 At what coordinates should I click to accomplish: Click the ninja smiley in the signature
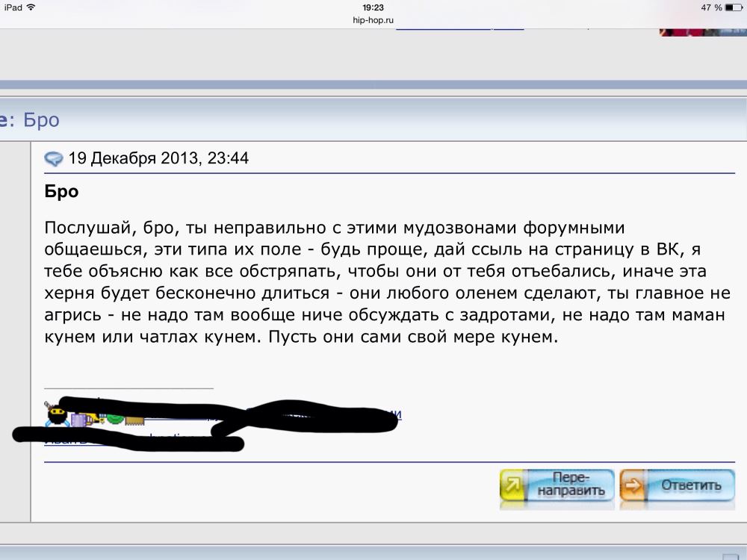[x=58, y=414]
